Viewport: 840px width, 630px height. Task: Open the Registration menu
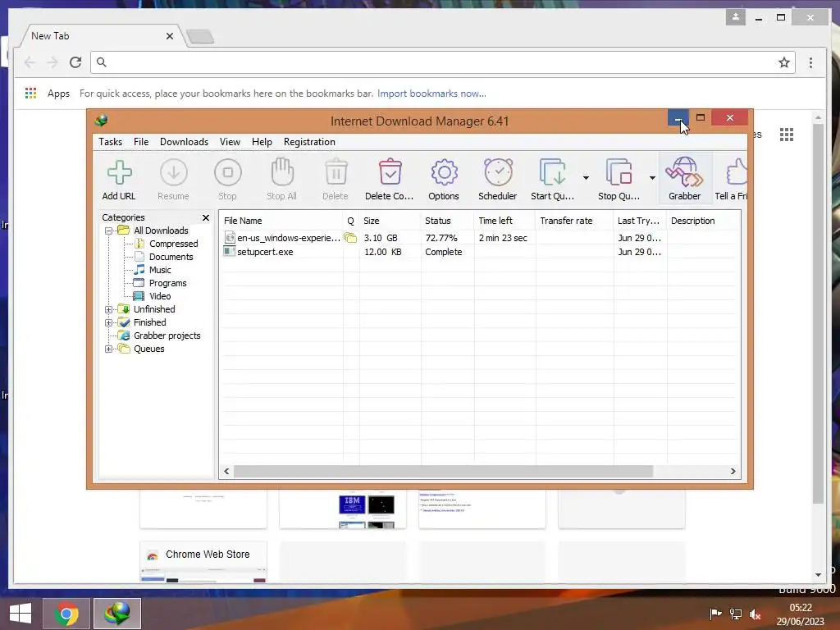coord(309,142)
